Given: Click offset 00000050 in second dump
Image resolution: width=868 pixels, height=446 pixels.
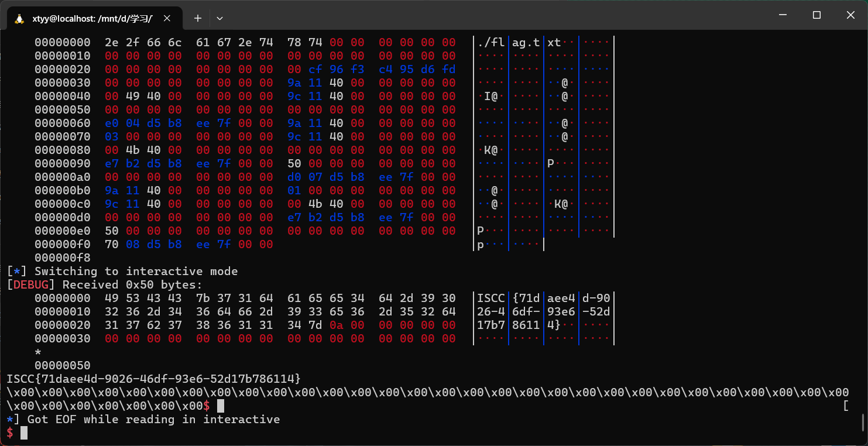Looking at the screenshot, I should click(x=63, y=366).
